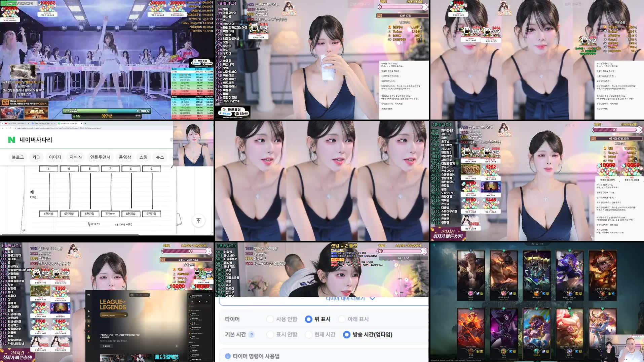Click the 돌아가기 button

(x=93, y=224)
